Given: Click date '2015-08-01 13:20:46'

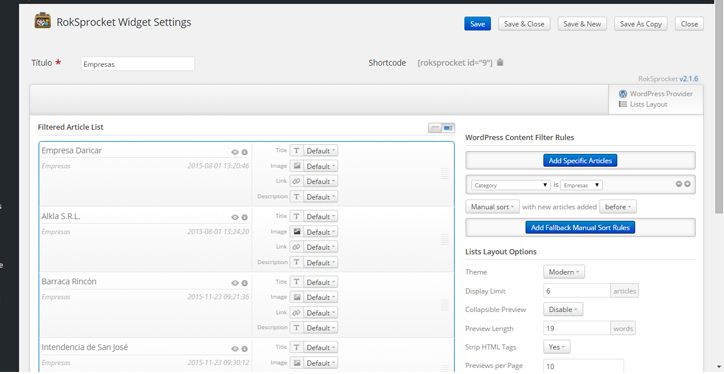Looking at the screenshot, I should click(x=218, y=166).
